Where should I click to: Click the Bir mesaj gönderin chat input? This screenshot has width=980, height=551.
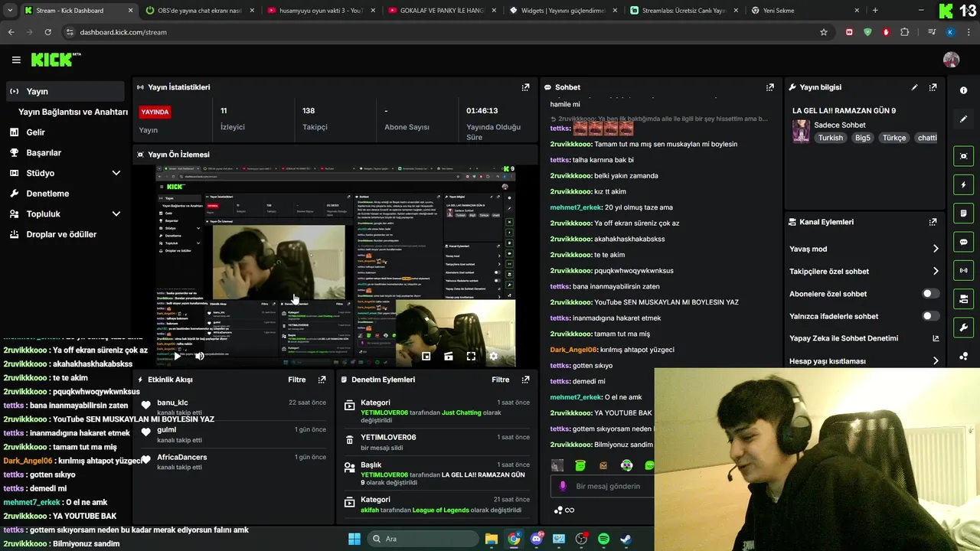609,486
